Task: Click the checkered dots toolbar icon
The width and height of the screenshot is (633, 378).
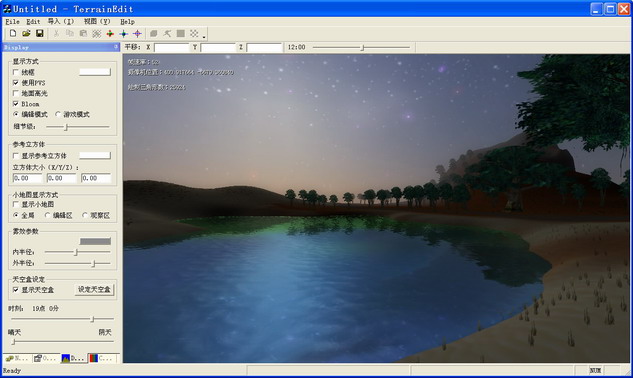Action: click(194, 34)
